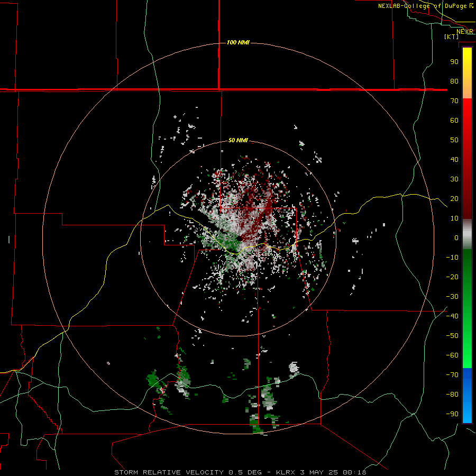This screenshot has height=476, width=476.
Task: Click the blue bottom segment of color bar
Action: click(x=467, y=395)
